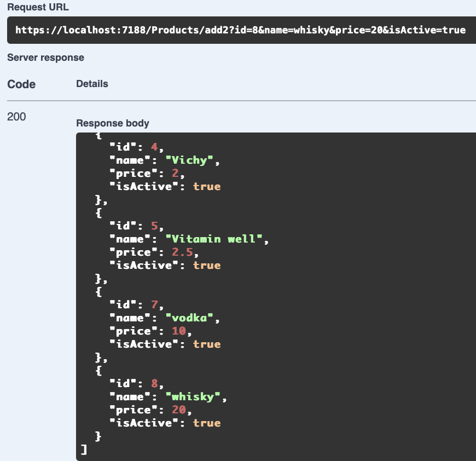Click the "id": 4 line
This screenshot has width=476, height=461.
137,147
